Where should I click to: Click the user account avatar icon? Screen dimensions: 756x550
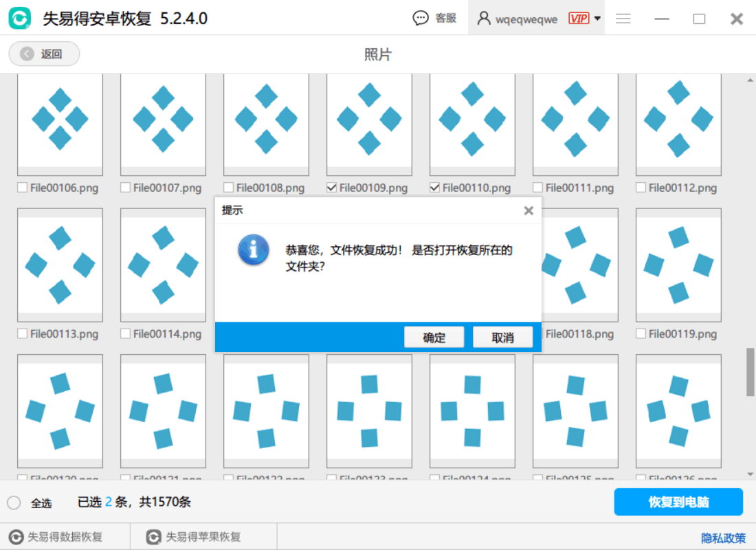(484, 19)
